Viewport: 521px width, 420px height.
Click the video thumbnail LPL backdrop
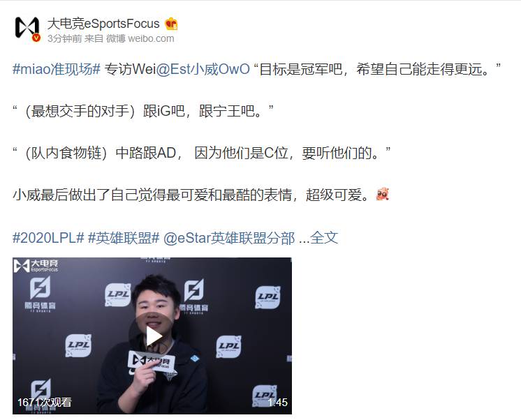pyautogui.click(x=152, y=336)
